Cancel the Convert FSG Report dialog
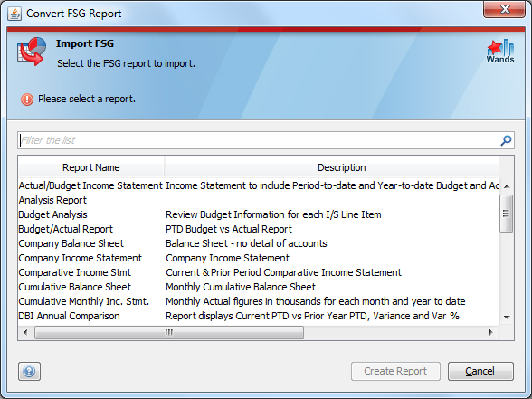 (480, 371)
